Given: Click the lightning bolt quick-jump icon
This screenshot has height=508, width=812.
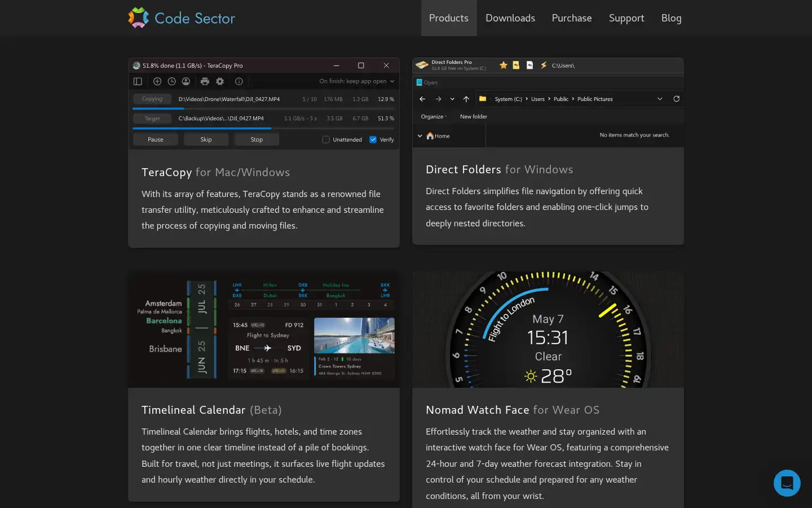Looking at the screenshot, I should pos(544,65).
